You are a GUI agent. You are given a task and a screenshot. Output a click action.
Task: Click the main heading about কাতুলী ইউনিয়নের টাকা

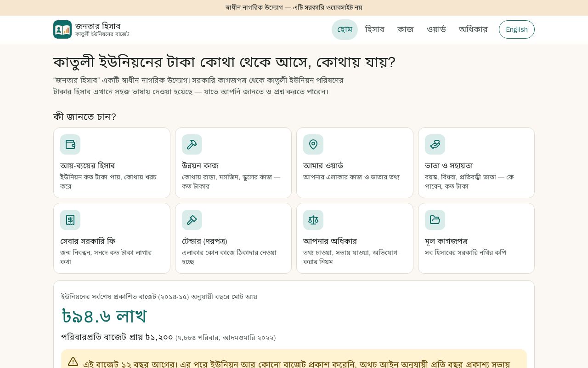pyautogui.click(x=224, y=62)
